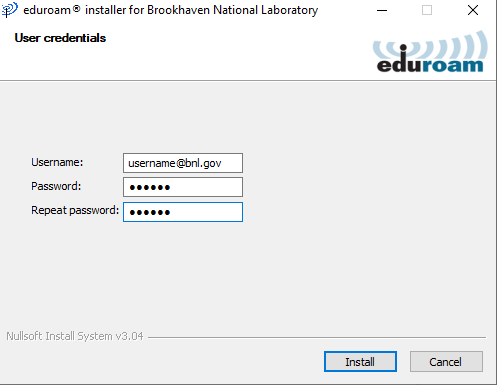The height and width of the screenshot is (385, 497).
Task: Click the "User credentials" heading
Action: (x=60, y=38)
